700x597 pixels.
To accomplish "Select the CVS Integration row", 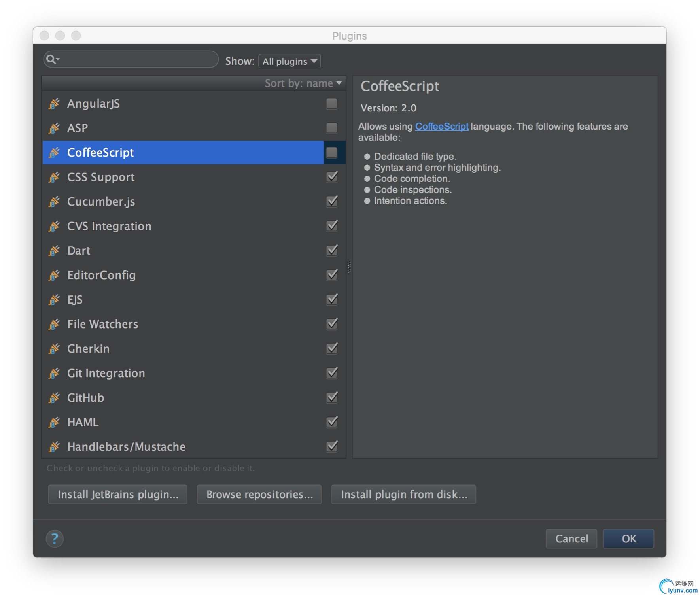I will 194,226.
